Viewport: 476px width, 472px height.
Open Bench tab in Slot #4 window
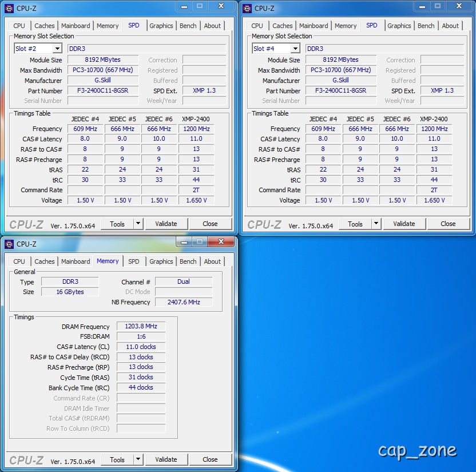[426, 26]
